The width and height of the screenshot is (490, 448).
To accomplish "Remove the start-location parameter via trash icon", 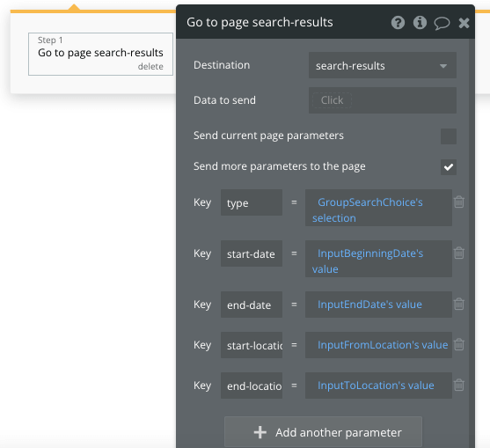I will click(x=459, y=344).
